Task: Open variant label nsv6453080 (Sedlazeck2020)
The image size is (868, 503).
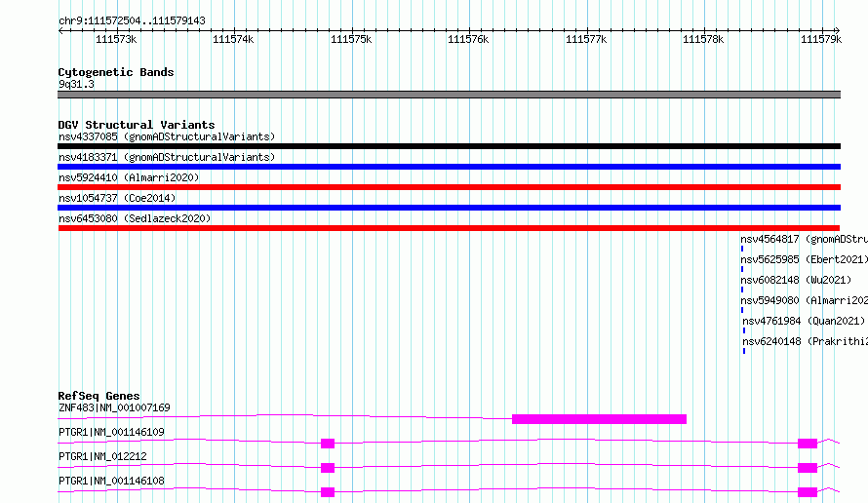Action: pos(135,218)
